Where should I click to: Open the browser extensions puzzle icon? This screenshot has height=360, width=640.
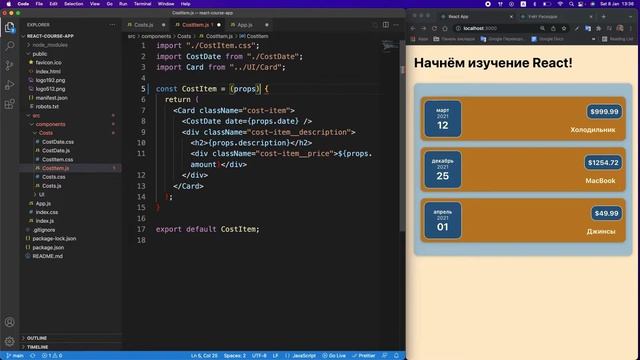point(598,28)
